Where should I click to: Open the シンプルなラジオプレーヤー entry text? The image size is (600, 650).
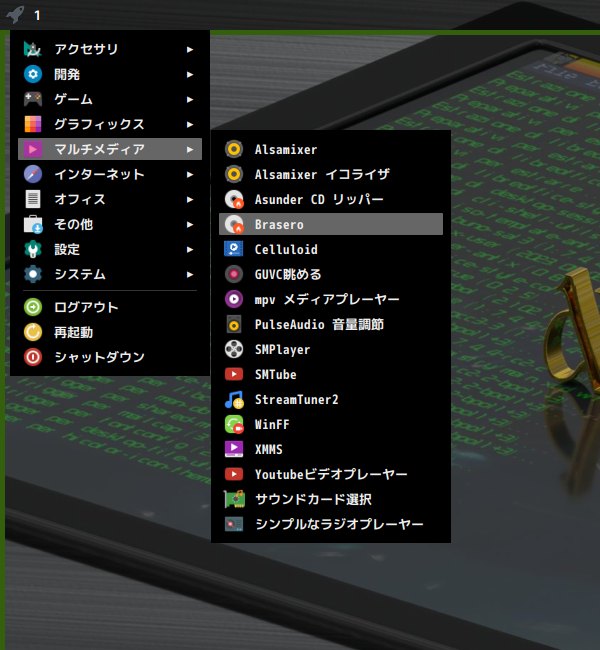click(x=339, y=524)
